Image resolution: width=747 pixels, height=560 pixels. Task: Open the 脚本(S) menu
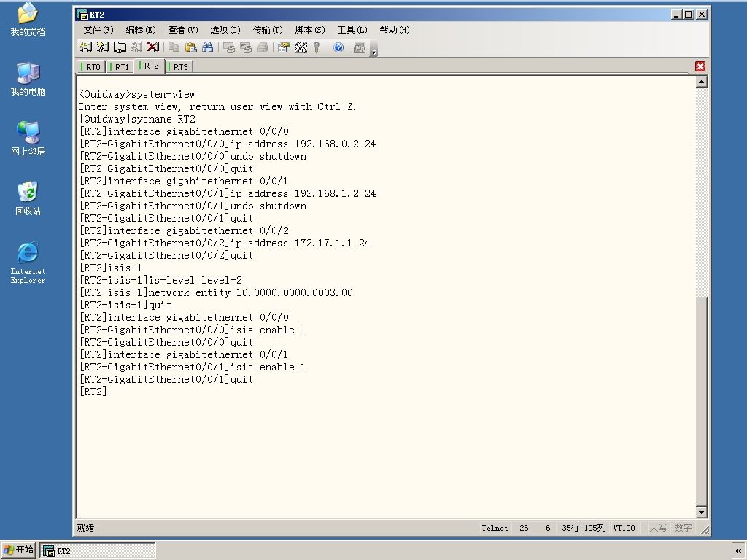310,30
